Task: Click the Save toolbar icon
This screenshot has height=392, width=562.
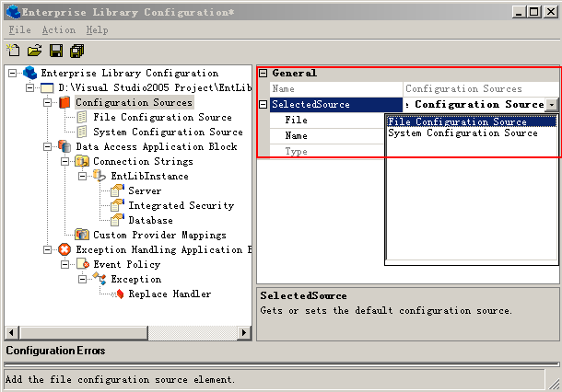Action: 56,51
